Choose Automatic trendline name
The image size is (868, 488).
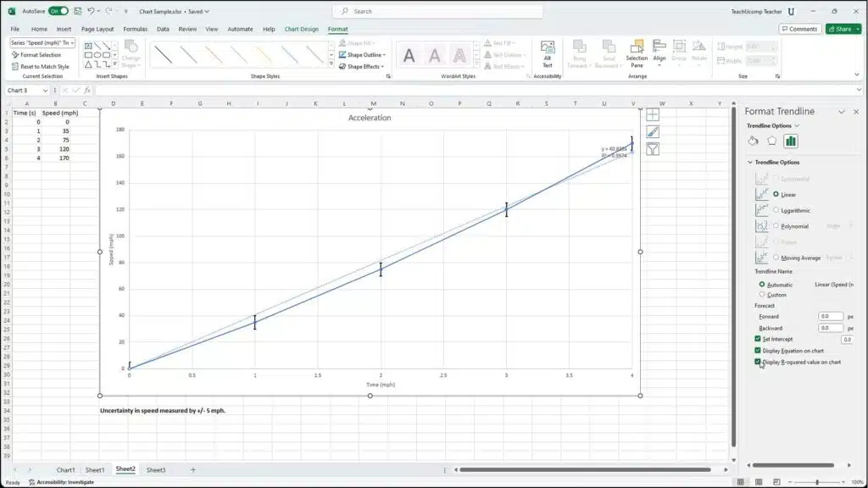[x=762, y=285]
